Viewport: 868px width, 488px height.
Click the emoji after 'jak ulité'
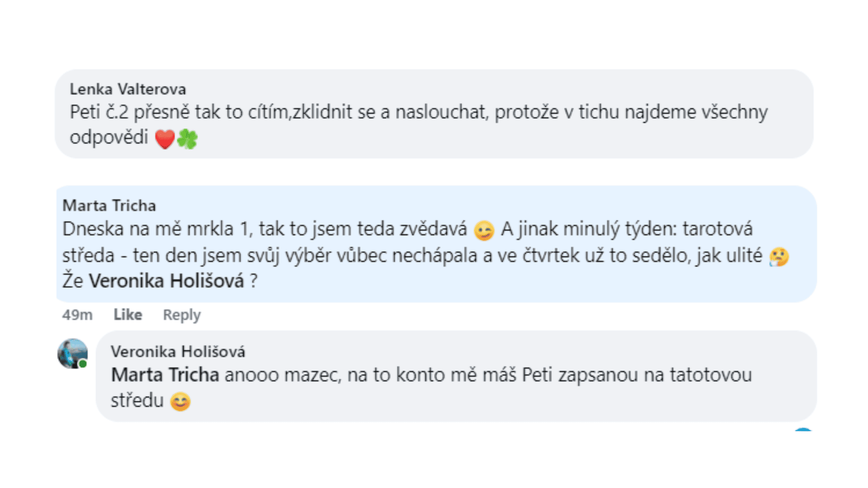pos(779,257)
